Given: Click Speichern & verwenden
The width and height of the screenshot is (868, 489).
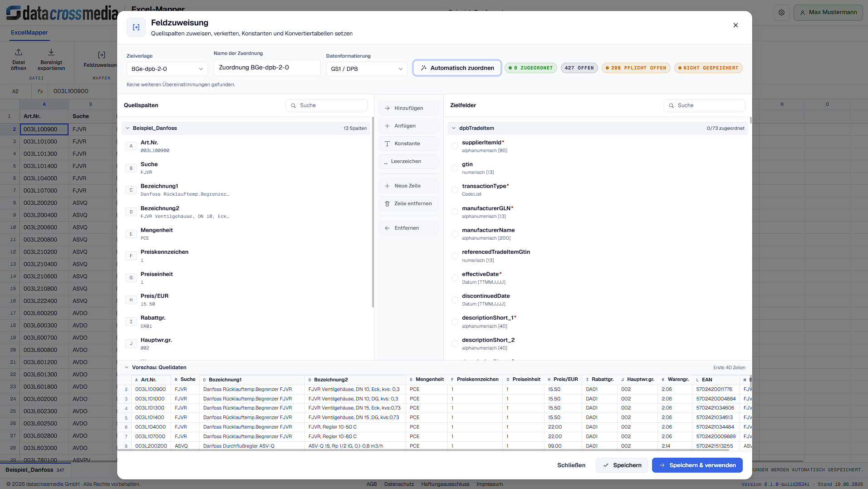Looking at the screenshot, I should click(x=697, y=465).
